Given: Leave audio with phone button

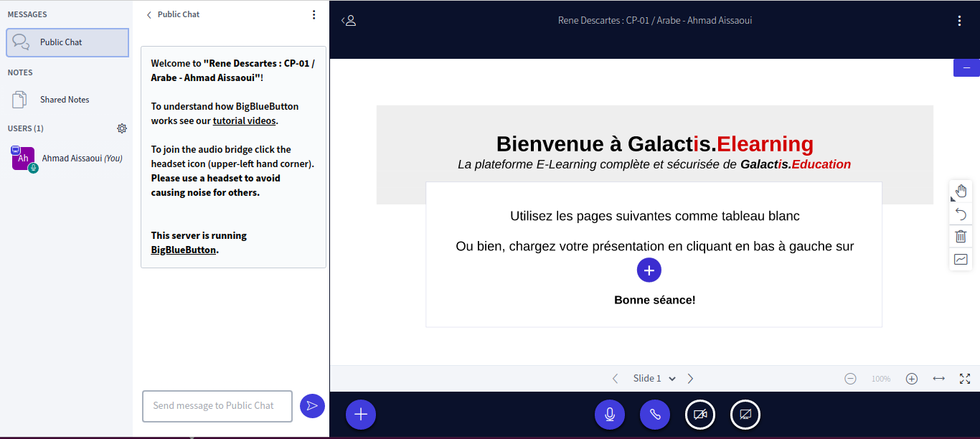Looking at the screenshot, I should (655, 415).
